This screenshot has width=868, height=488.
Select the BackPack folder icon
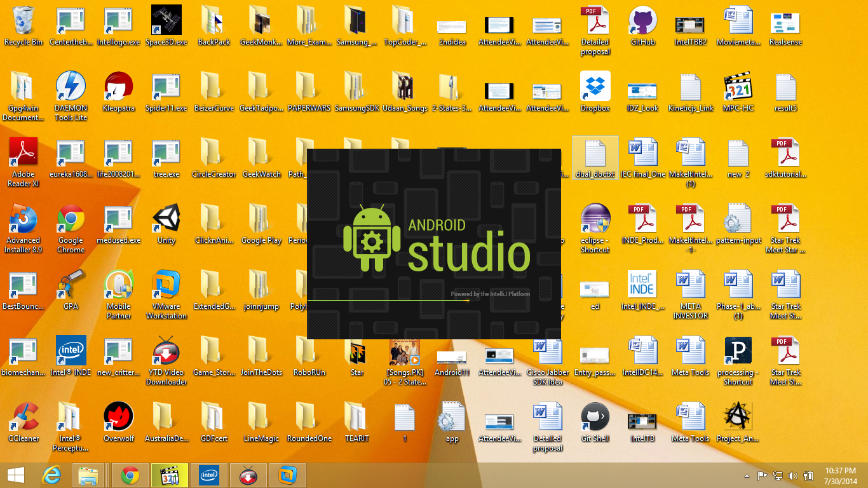[x=214, y=26]
